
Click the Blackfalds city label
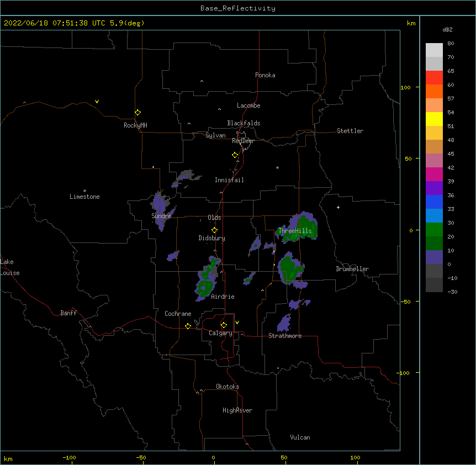pos(244,123)
